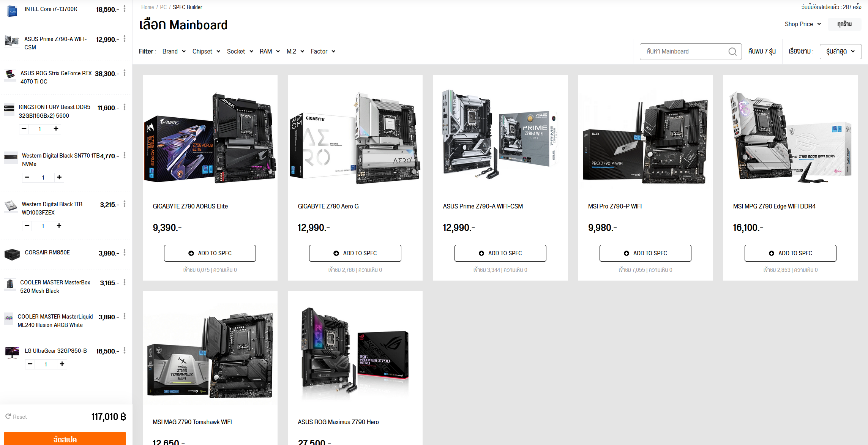Expand the Brand filter dropdown
This screenshot has width=868, height=445.
point(174,51)
